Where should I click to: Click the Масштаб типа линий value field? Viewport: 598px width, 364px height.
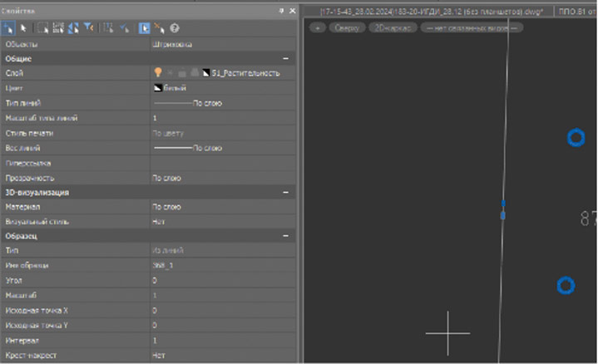coord(224,118)
